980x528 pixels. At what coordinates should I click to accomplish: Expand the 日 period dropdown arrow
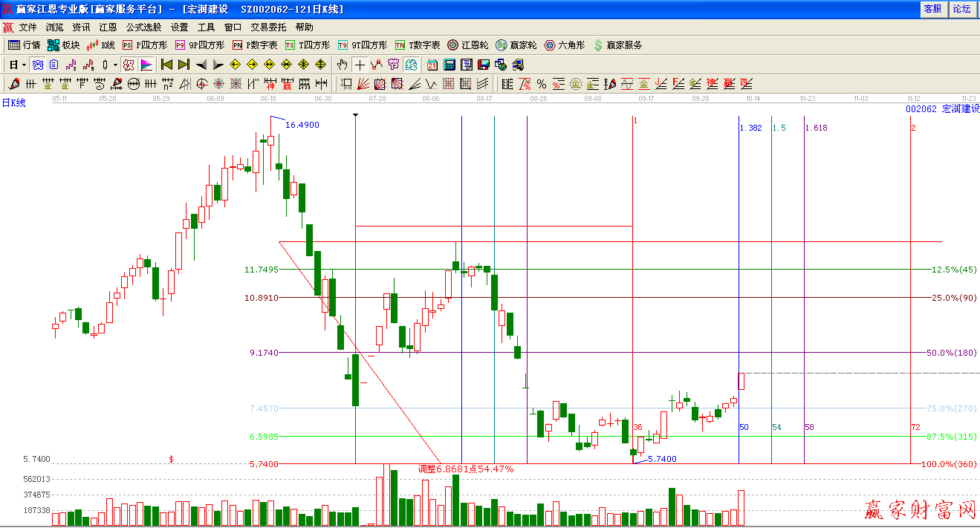[x=24, y=65]
